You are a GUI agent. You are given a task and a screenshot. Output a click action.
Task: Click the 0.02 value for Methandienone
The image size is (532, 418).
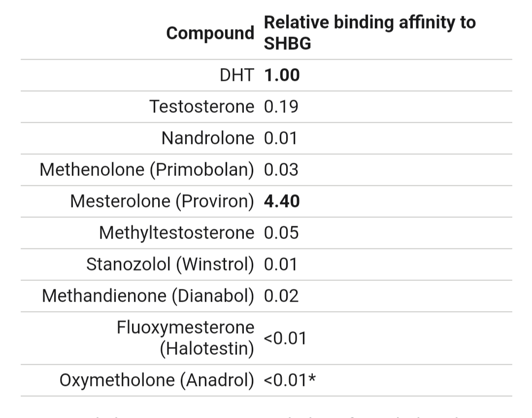coord(281,296)
